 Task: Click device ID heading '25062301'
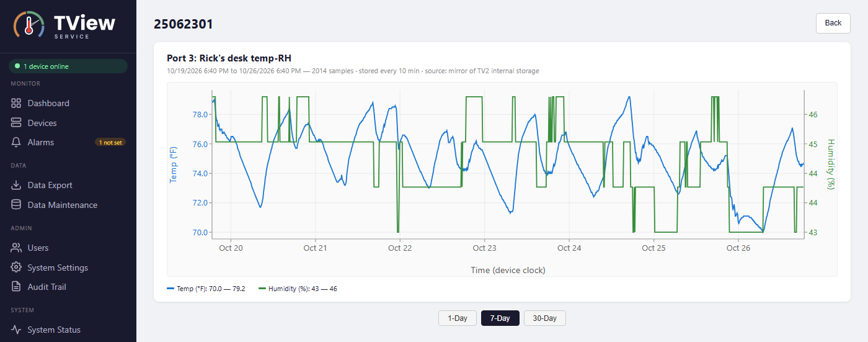[x=184, y=24]
